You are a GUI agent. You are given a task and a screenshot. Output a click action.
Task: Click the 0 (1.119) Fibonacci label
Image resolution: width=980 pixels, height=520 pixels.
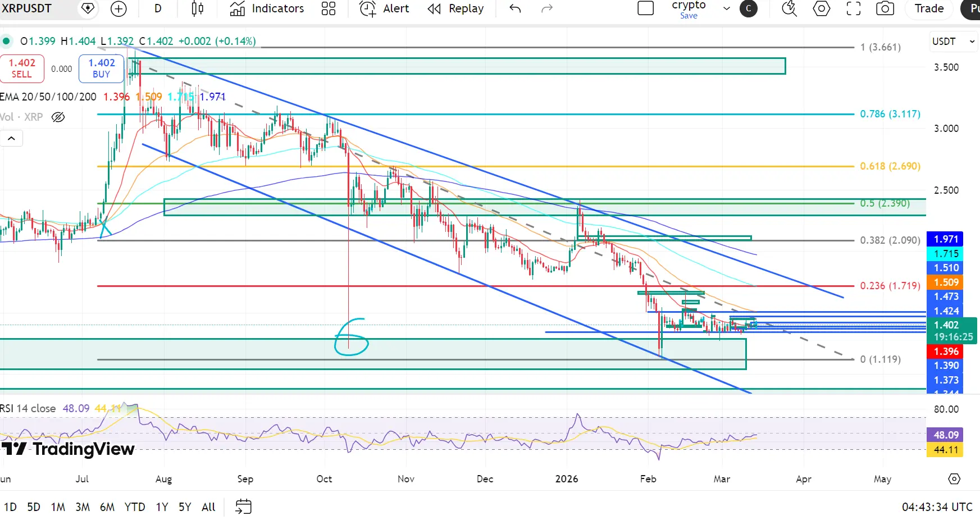click(880, 359)
